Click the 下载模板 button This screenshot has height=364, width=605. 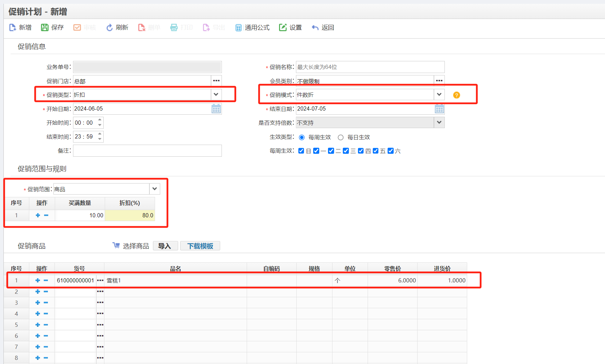pyautogui.click(x=200, y=246)
